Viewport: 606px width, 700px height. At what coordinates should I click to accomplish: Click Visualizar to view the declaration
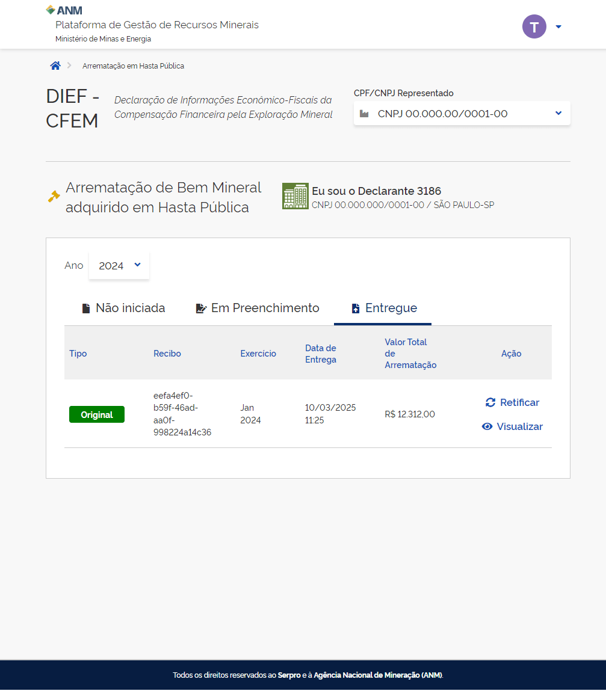click(x=519, y=426)
